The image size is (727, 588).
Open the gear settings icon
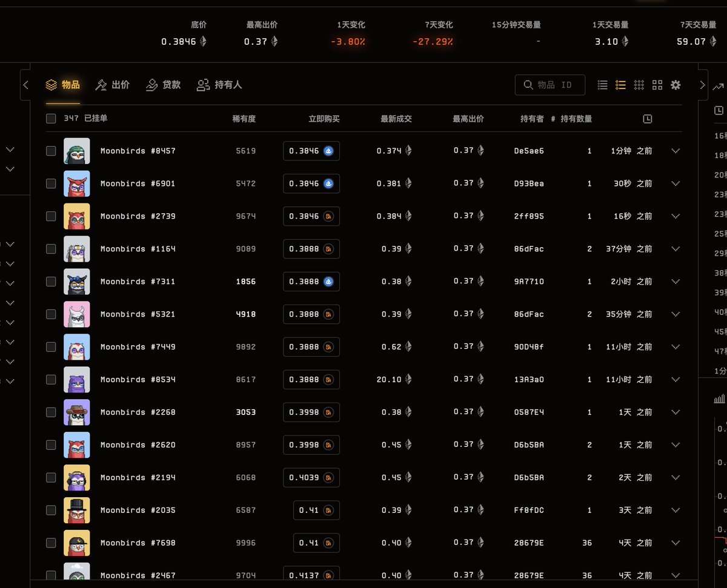point(676,85)
